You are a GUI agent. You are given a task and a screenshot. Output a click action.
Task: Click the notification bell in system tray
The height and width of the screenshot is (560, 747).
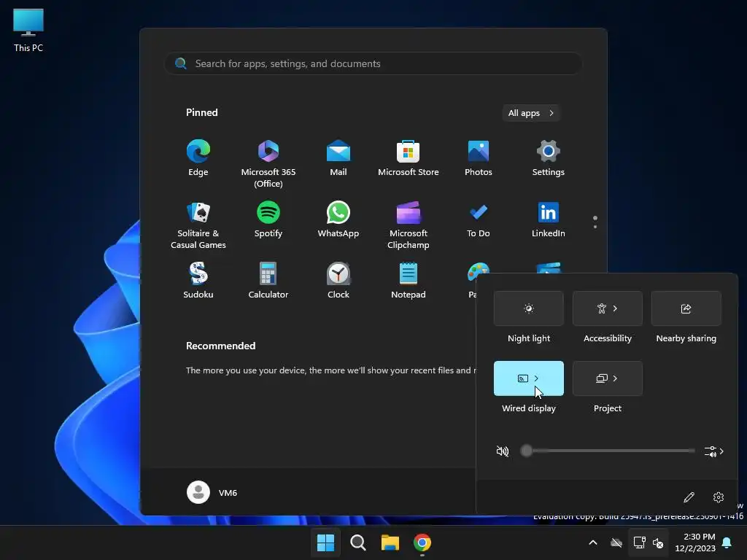click(727, 542)
